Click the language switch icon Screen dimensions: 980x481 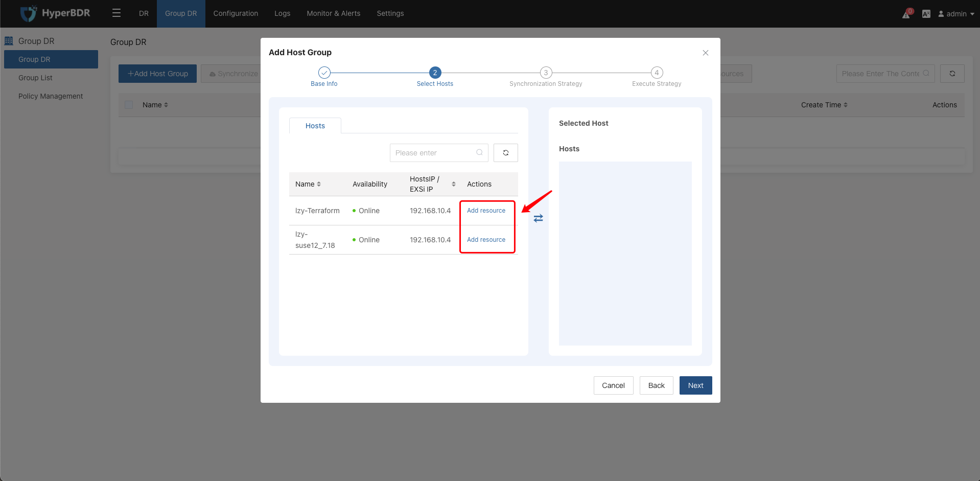[926, 14]
